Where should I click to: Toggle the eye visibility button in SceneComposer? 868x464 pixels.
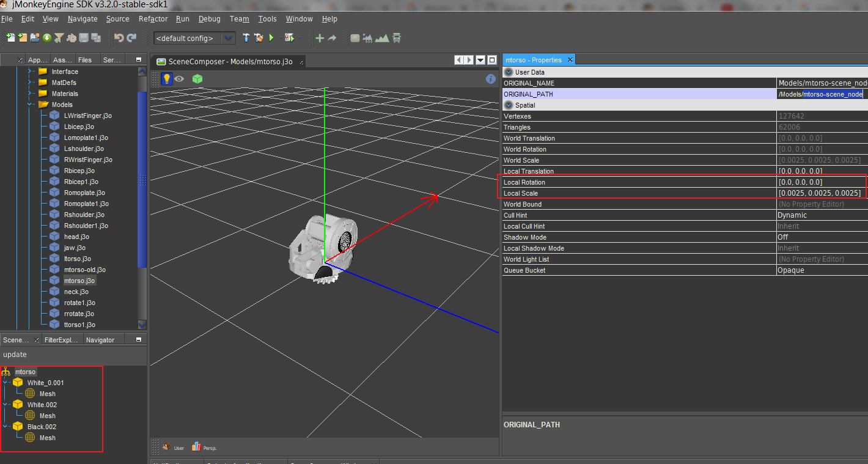[x=179, y=79]
